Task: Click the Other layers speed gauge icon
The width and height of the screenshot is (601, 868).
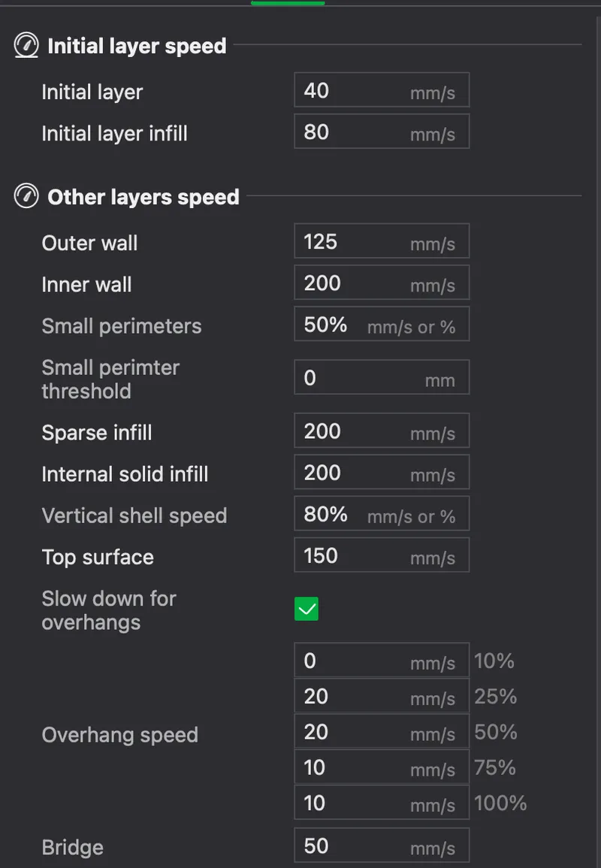Action: click(26, 196)
